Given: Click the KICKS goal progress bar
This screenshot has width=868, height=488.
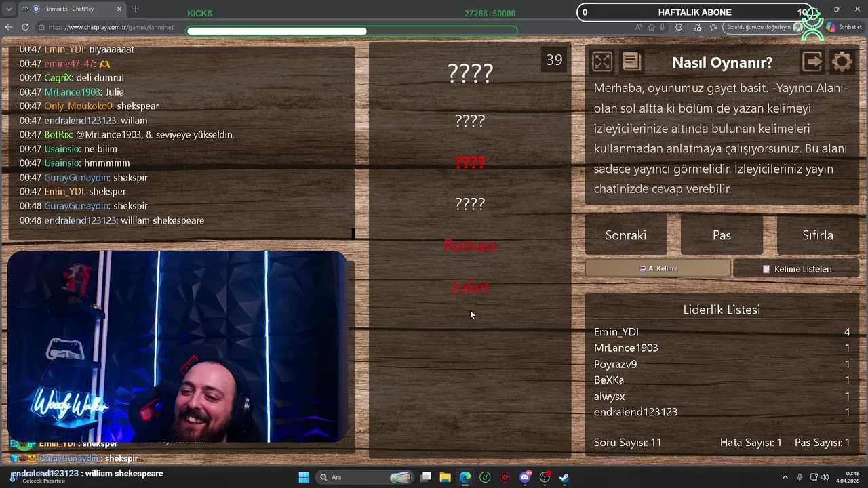Looking at the screenshot, I should [351, 30].
